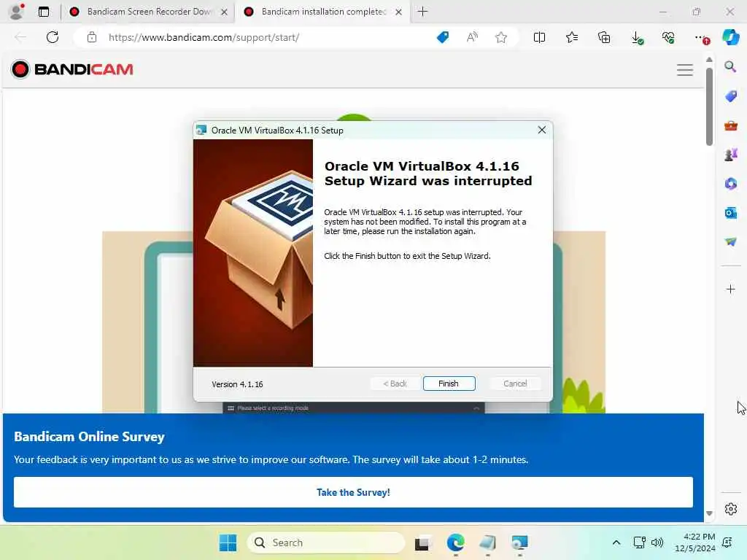The image size is (747, 560).
Task: Add a sidebar app with plus icon
Action: click(x=731, y=289)
